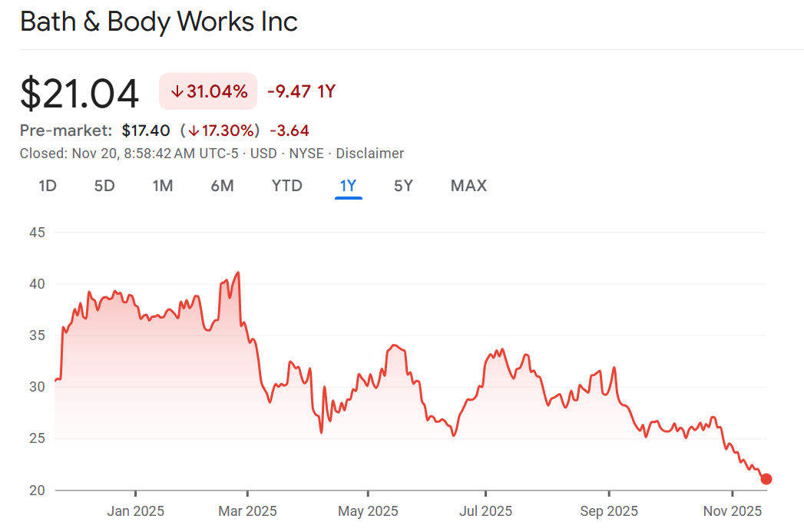804x532 pixels.
Task: Switch the chart to 5Y
Action: 403,186
